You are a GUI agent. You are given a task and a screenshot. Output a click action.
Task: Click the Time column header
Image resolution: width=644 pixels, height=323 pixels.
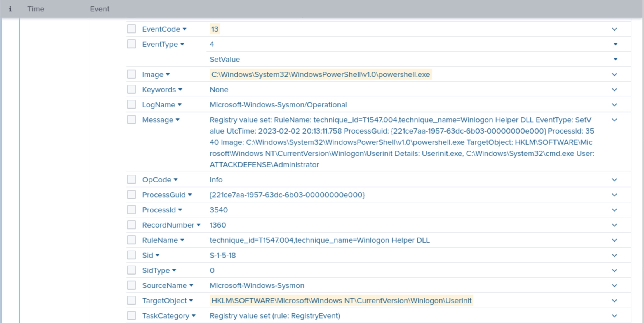[x=36, y=9]
